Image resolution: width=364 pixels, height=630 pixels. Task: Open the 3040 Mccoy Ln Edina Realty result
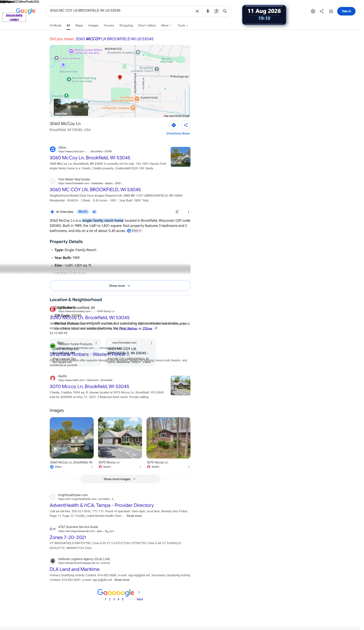point(90,318)
